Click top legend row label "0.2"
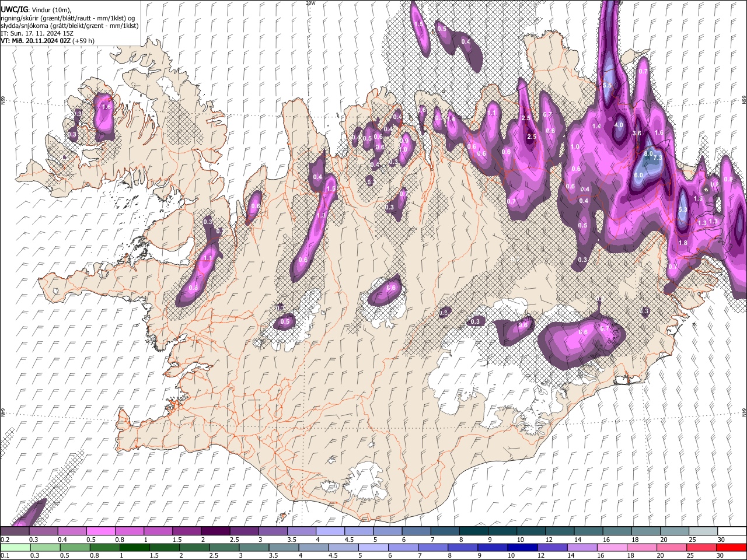747x560 pixels. tap(5, 538)
